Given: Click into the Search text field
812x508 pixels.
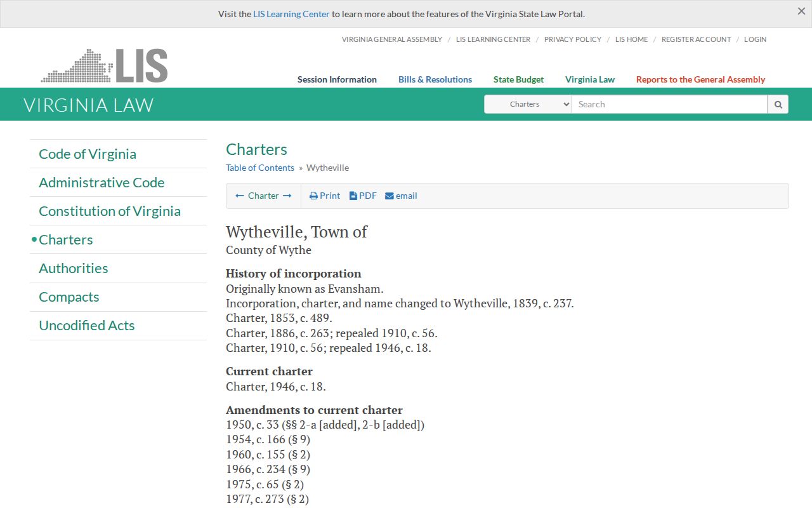Looking at the screenshot, I should pyautogui.click(x=669, y=104).
